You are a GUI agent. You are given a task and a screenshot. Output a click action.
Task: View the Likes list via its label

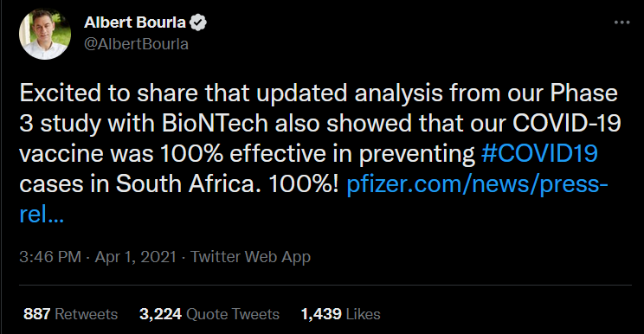click(x=363, y=314)
